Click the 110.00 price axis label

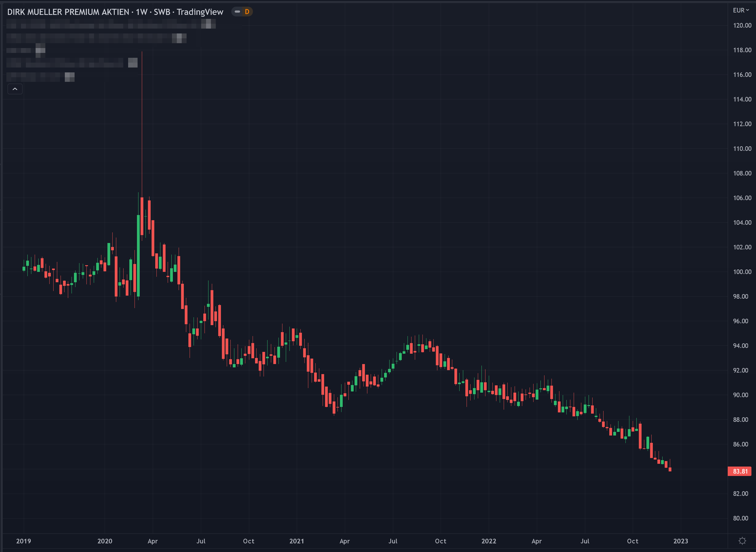coord(742,149)
